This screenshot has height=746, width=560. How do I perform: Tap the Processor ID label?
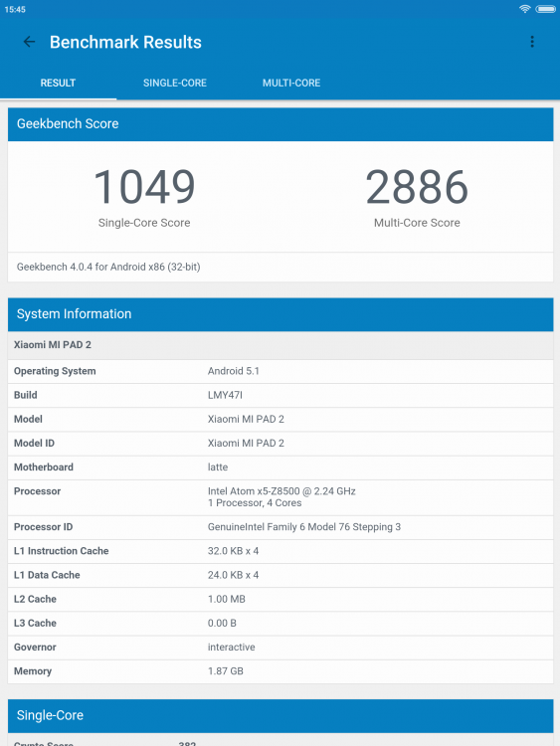click(44, 527)
